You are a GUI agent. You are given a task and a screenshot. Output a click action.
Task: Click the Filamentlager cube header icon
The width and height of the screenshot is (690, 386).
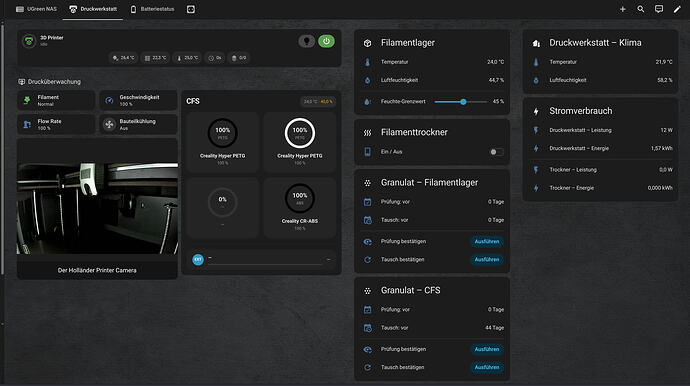(367, 43)
